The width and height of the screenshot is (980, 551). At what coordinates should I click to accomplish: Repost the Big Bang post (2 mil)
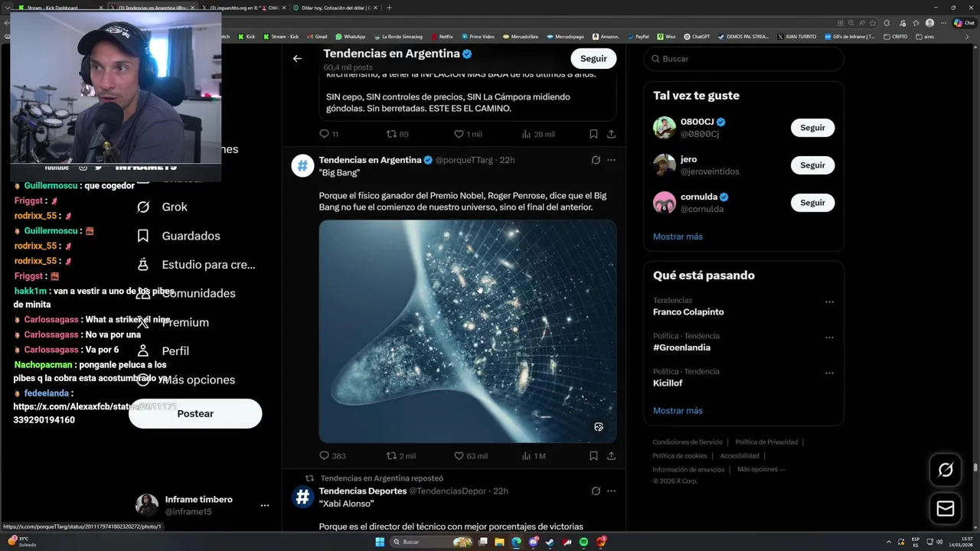click(401, 455)
